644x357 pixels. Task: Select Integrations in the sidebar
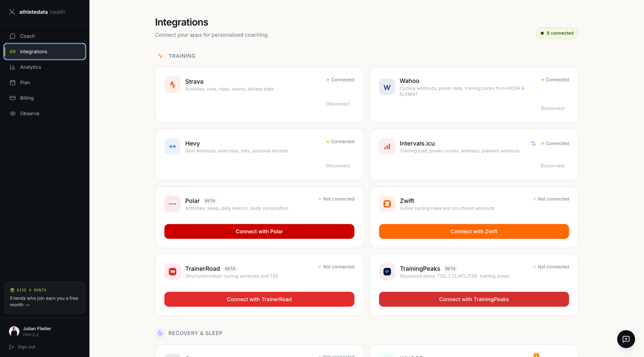click(45, 52)
